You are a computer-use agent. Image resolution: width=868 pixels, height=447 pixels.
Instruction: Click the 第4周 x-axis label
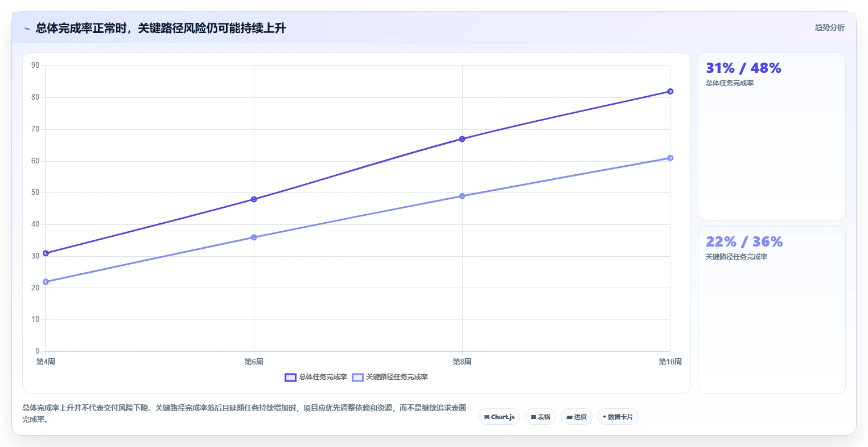click(x=46, y=362)
